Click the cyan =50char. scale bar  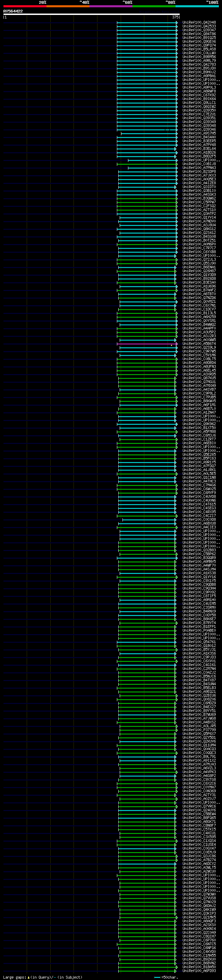[157, 977]
